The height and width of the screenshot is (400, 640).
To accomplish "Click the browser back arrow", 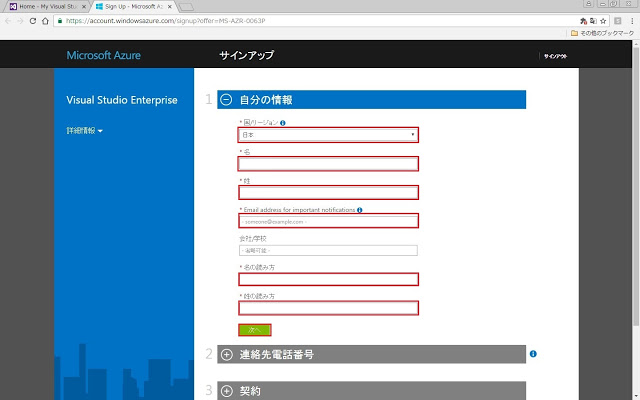I will (8, 21).
